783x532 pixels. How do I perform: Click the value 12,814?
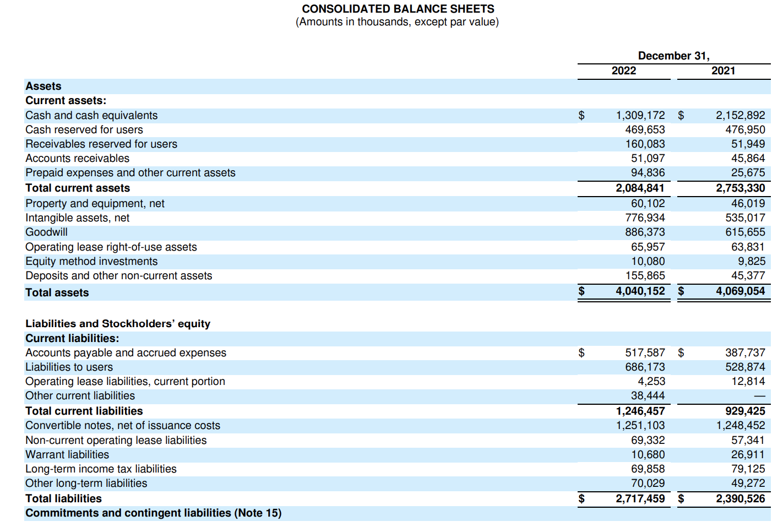coord(748,381)
